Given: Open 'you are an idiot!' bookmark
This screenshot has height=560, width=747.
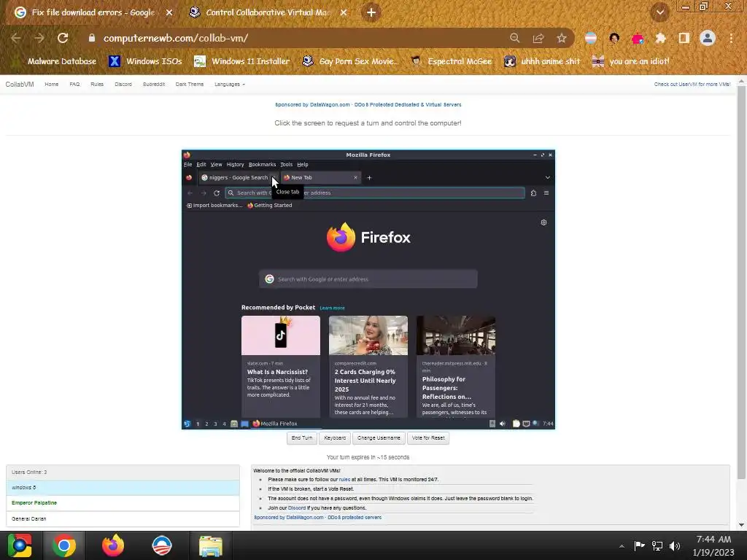Looking at the screenshot, I should (x=631, y=61).
